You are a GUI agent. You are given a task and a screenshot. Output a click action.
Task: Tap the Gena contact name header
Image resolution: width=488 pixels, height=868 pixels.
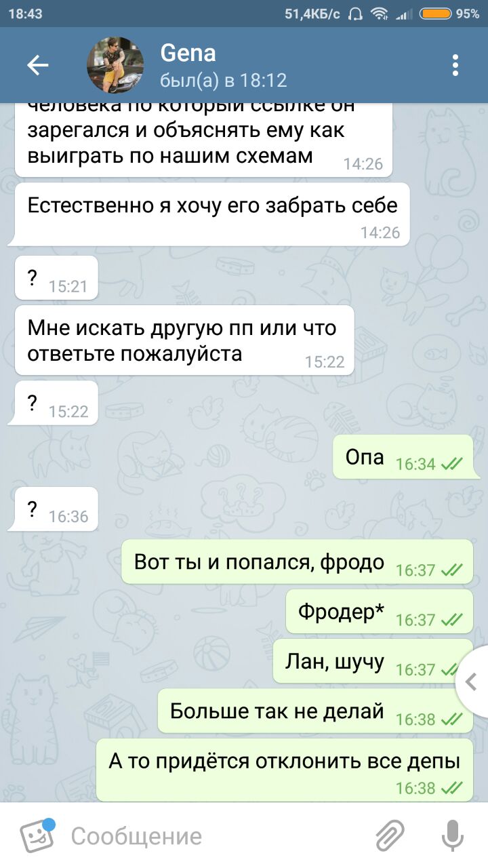tap(188, 52)
